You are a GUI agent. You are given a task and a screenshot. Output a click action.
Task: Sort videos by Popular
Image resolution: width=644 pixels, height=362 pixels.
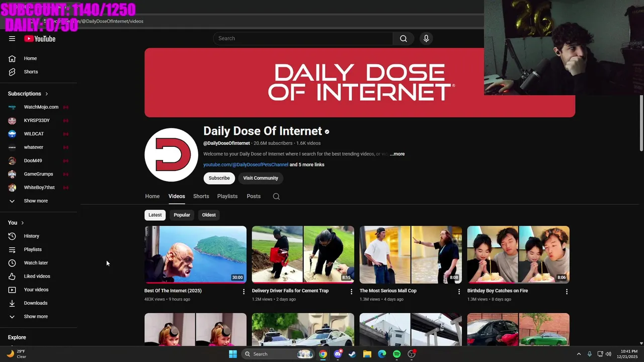click(182, 215)
